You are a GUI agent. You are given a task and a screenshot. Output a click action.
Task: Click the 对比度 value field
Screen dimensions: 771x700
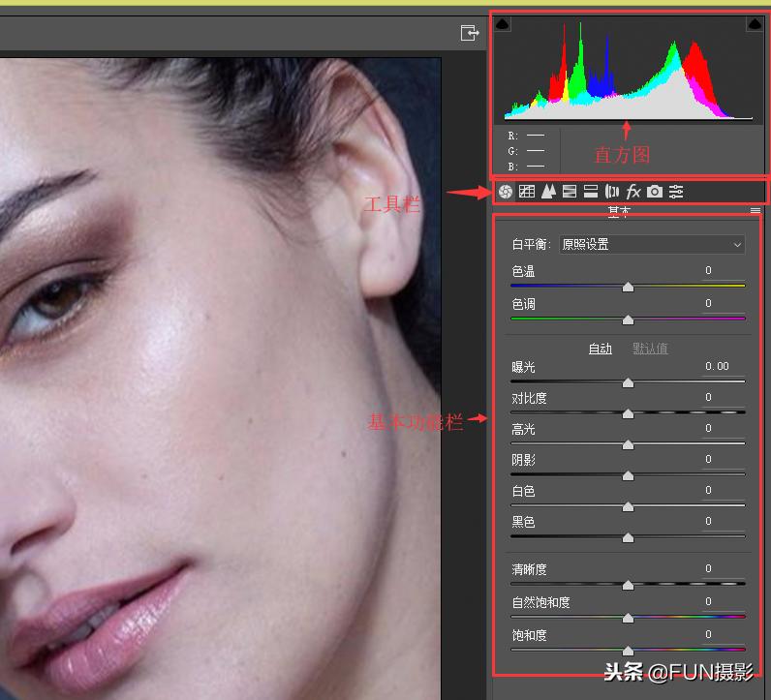(723, 397)
